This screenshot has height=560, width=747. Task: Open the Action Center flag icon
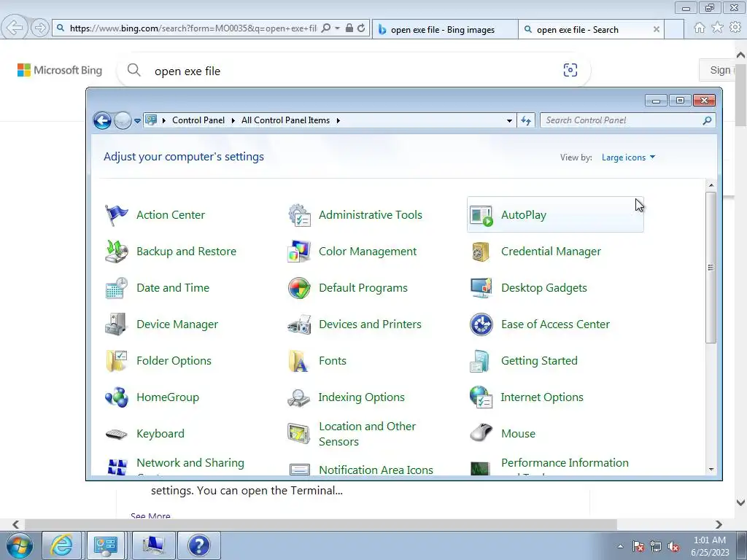(116, 215)
